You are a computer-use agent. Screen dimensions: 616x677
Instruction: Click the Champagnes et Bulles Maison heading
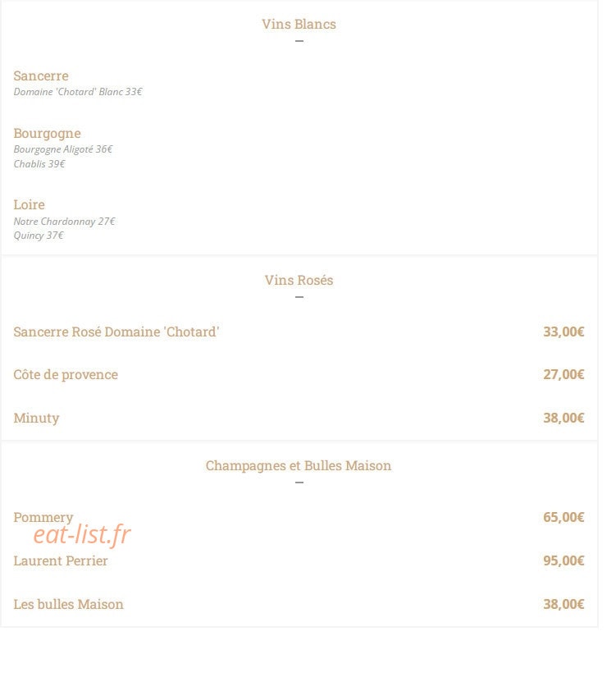[x=299, y=466]
